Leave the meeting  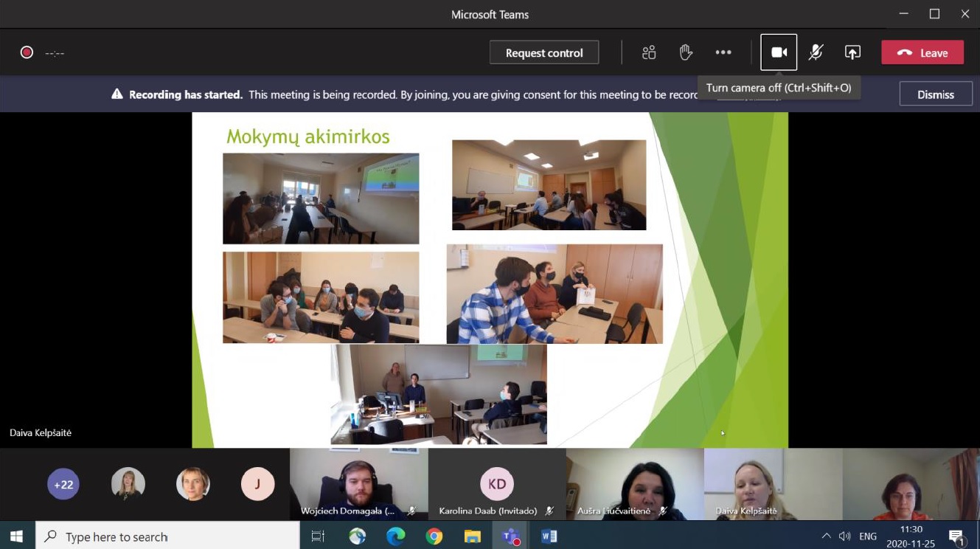click(x=922, y=52)
